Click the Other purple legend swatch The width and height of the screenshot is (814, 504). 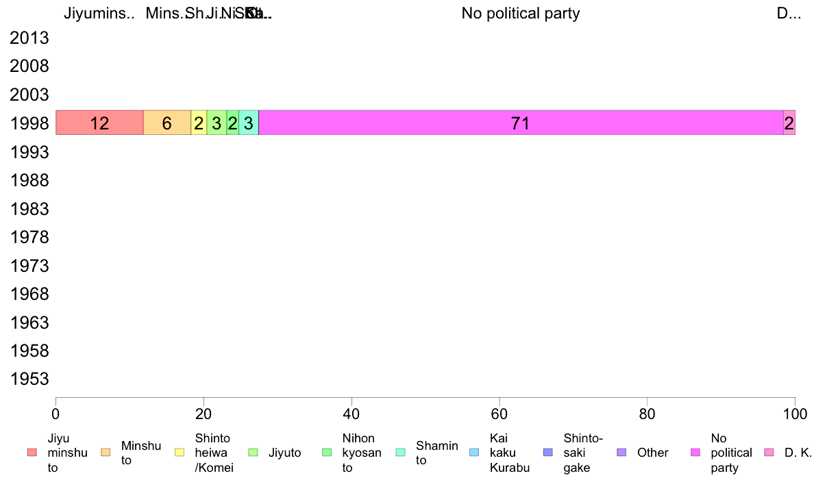click(622, 453)
